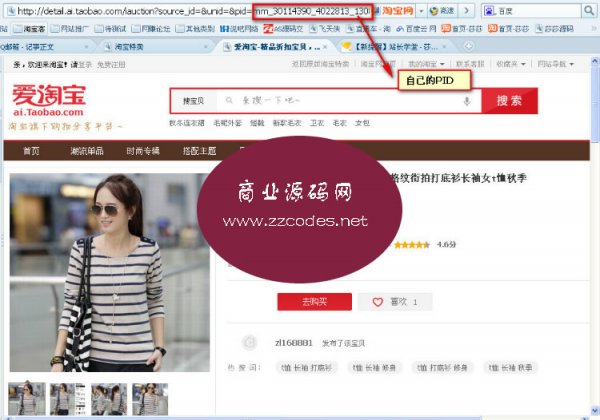Image resolution: width=600 pixels, height=420 pixels.
Task: Switch to the 站长学堂 tab
Action: tap(394, 47)
